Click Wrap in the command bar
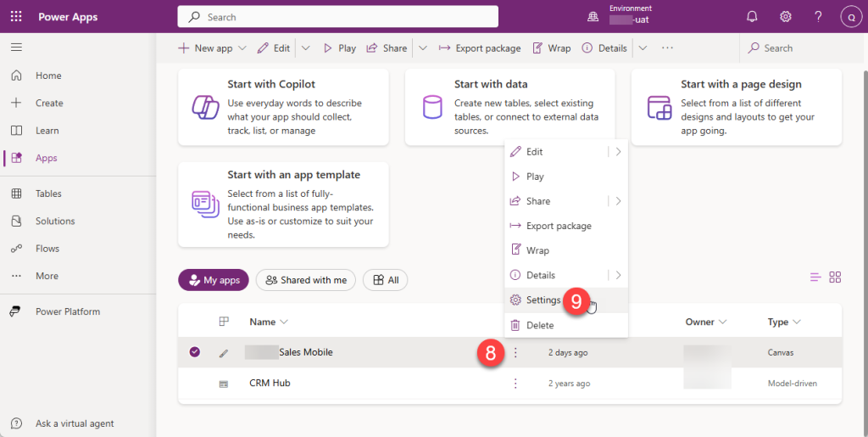Image resolution: width=868 pixels, height=437 pixels. (551, 48)
